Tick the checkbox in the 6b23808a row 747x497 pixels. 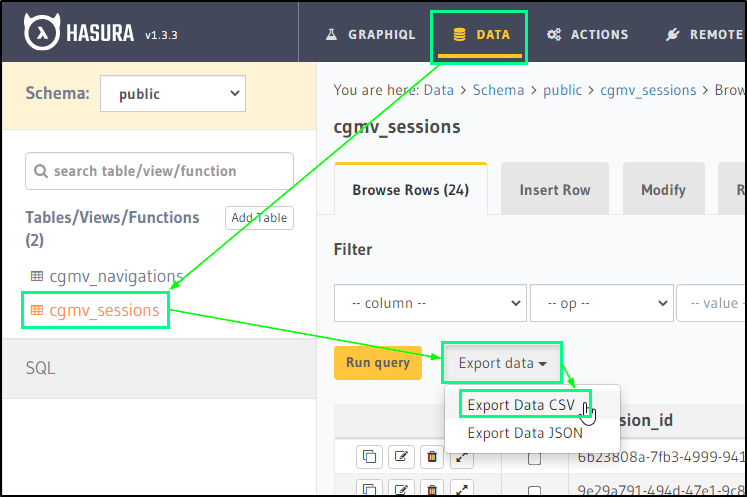point(535,459)
